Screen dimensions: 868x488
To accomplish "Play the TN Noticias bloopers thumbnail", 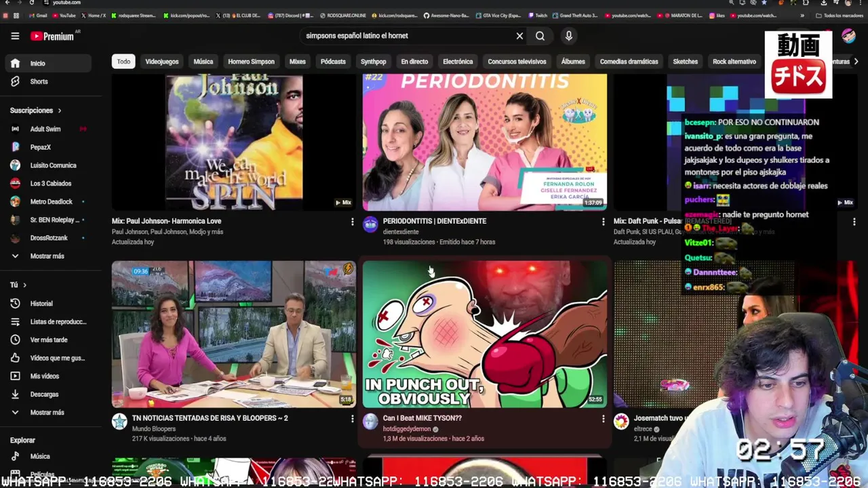I will pos(234,334).
